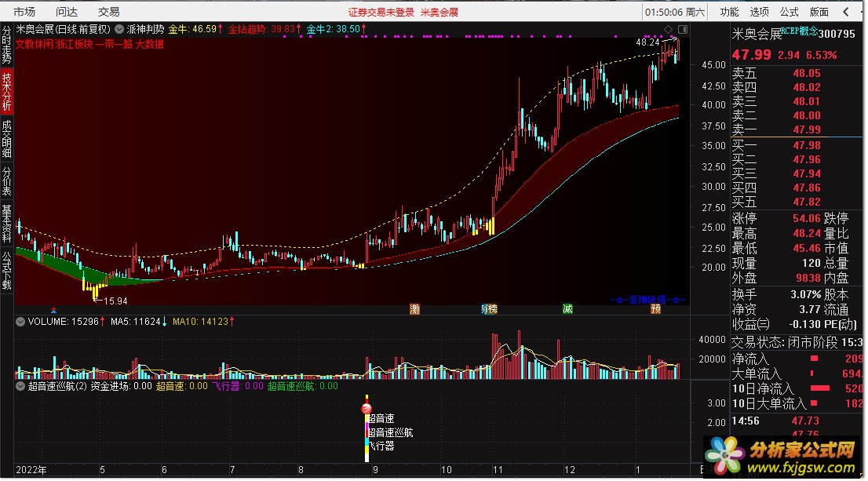The height and width of the screenshot is (481, 868).
Task: Open the 市场 menu
Action: click(24, 12)
